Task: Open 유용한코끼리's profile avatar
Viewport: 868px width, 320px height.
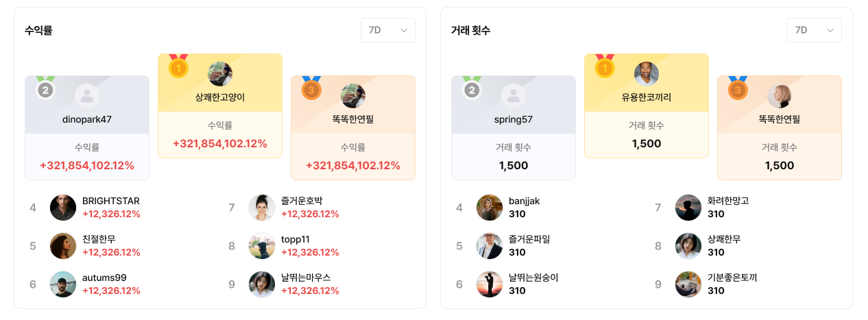Action: (647, 74)
